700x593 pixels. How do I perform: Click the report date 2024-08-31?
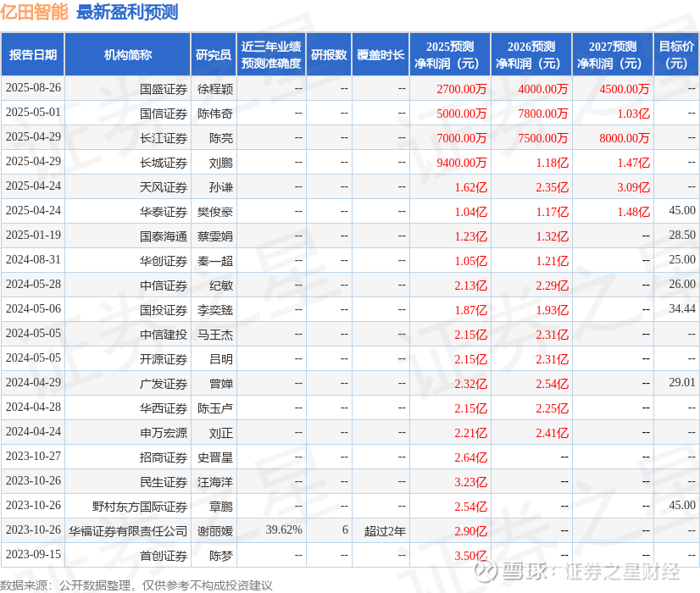pyautogui.click(x=33, y=259)
